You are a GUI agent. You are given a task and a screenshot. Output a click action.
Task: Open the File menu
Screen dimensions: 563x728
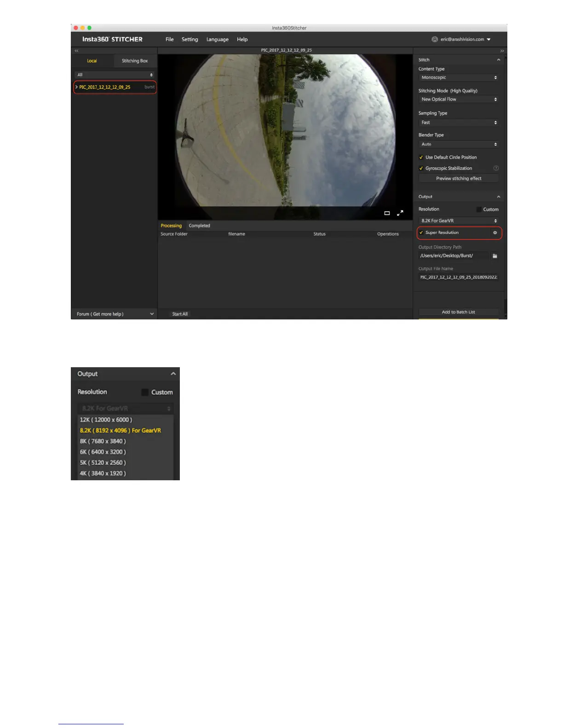(170, 40)
